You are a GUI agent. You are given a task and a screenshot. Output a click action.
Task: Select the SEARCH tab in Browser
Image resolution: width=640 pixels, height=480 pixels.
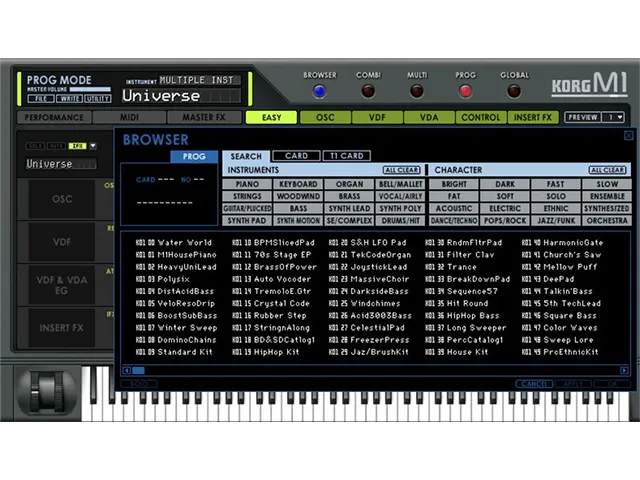pyautogui.click(x=246, y=156)
